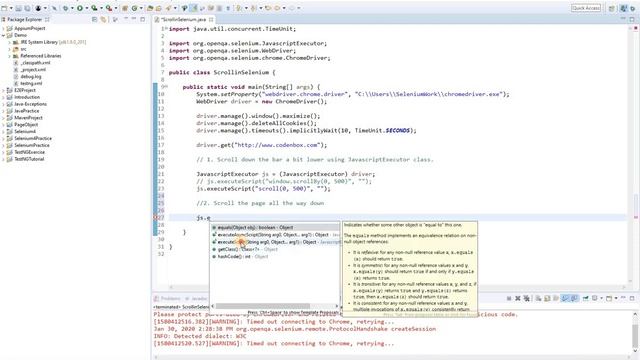The image size is (640, 360).
Task: Expand the JRE System Library node
Action: [x=9, y=42]
